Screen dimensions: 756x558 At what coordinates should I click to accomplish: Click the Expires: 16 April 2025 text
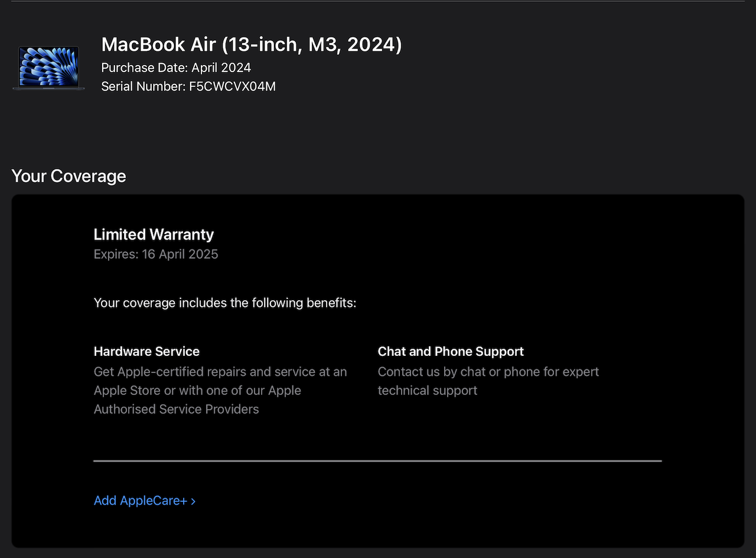coord(156,254)
